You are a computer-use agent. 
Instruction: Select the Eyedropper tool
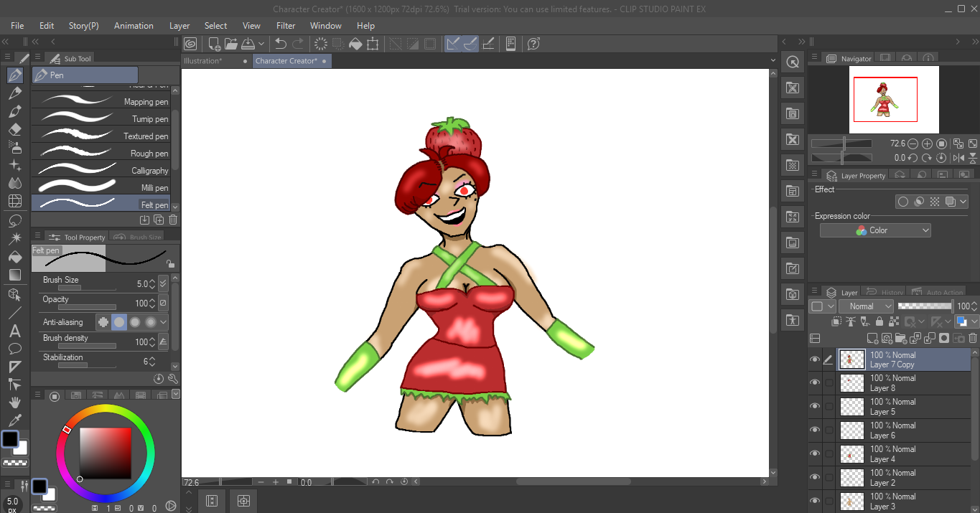click(15, 421)
